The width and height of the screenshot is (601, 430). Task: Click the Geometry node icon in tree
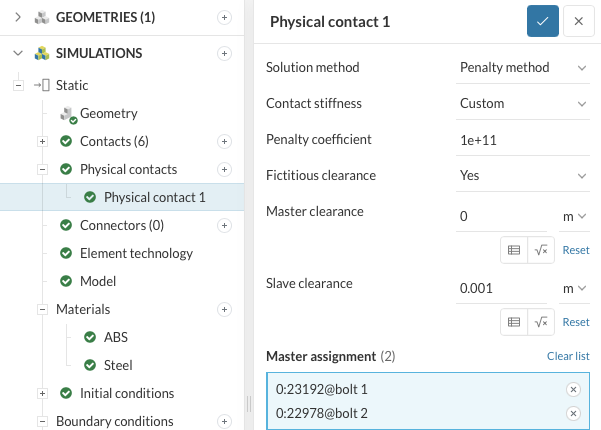69,115
